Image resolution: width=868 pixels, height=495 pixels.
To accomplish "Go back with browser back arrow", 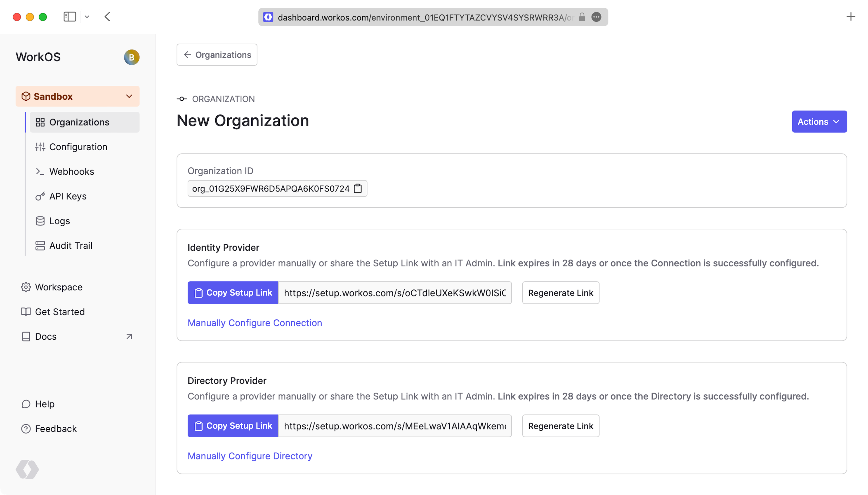I will 107,17.
